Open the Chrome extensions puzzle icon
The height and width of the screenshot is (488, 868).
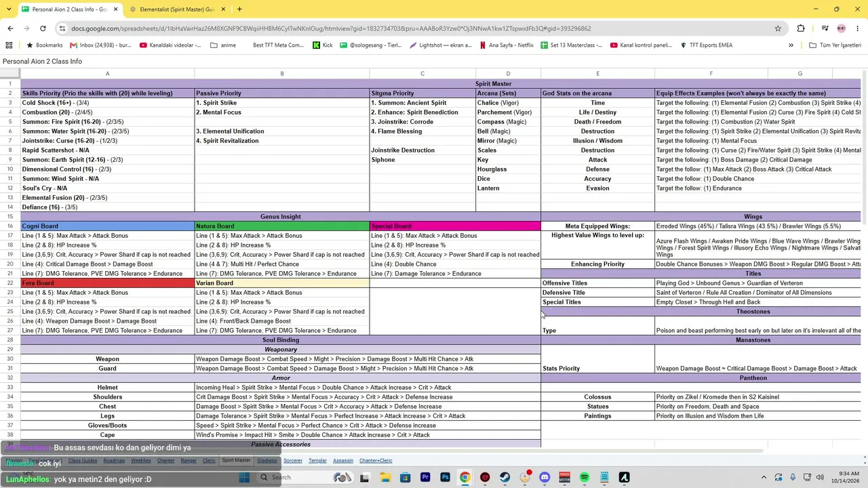point(801,28)
